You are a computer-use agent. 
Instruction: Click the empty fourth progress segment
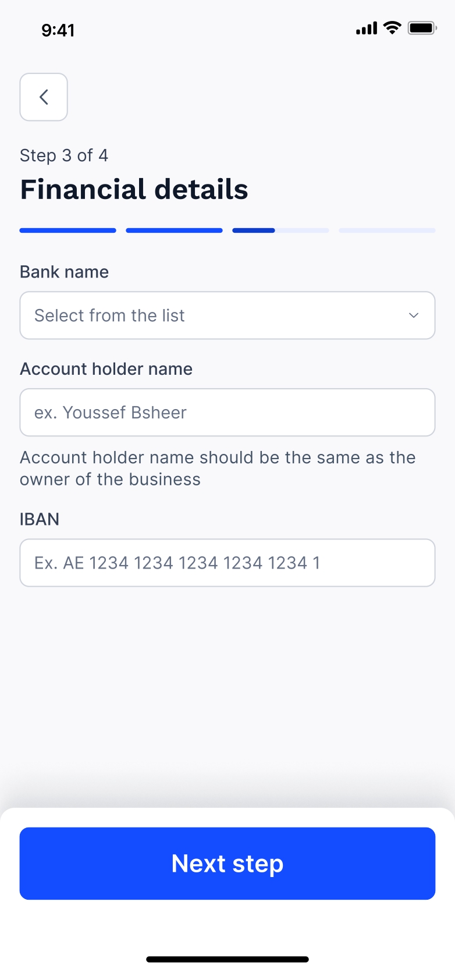click(x=387, y=230)
